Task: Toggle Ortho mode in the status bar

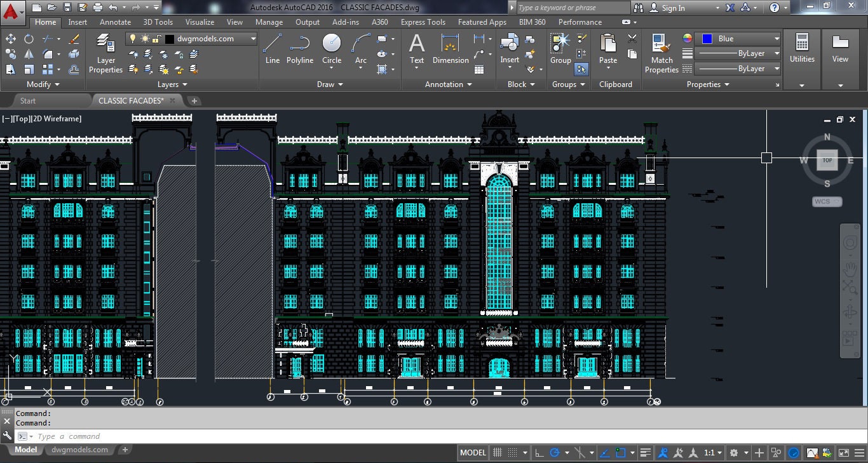Action: tap(538, 452)
